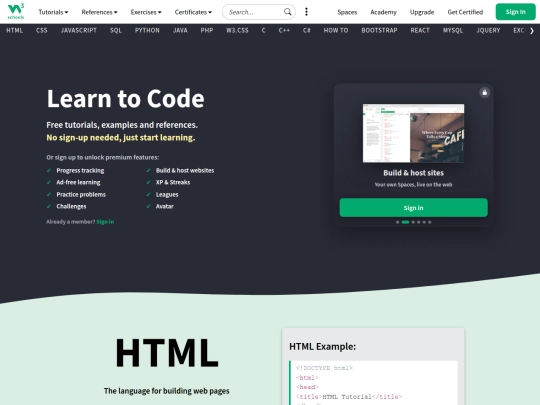The width and height of the screenshot is (540, 405).
Task: Select the fifth carousel dot
Action: [x=424, y=222]
